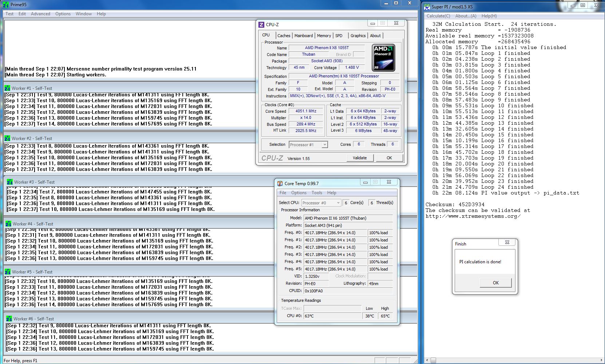Click the Prime95 icon in Worker #3 title
This screenshot has height=364, width=605.
coord(10,182)
